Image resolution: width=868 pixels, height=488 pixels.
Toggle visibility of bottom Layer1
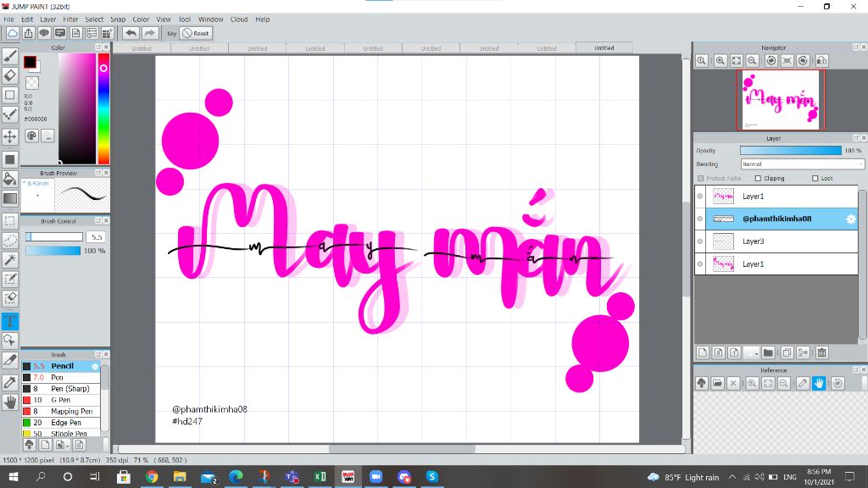pyautogui.click(x=700, y=264)
